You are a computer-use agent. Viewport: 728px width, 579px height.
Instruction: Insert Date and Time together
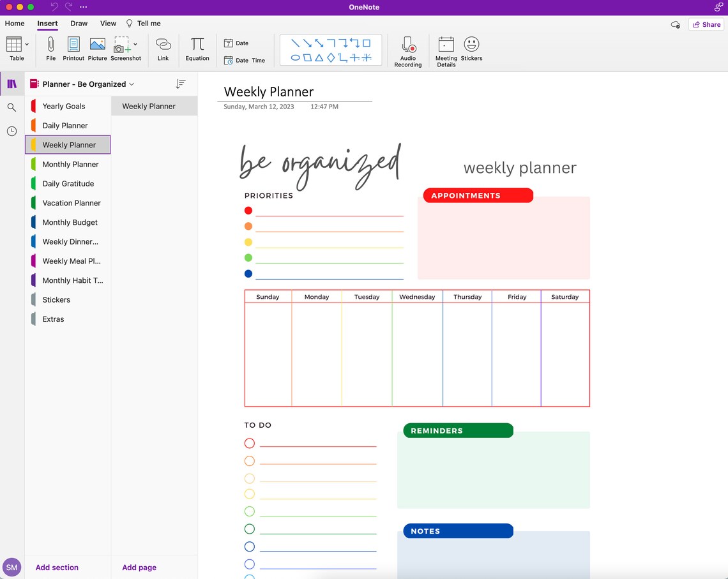pyautogui.click(x=245, y=59)
